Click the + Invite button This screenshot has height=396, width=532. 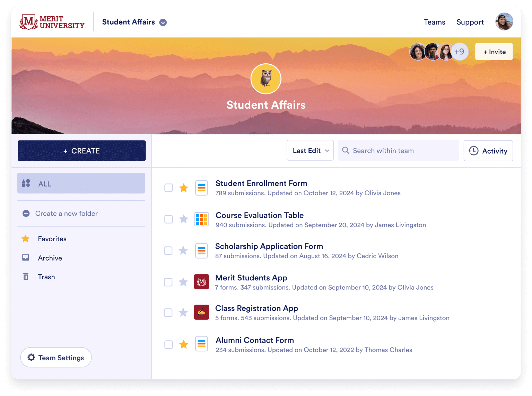(x=494, y=52)
